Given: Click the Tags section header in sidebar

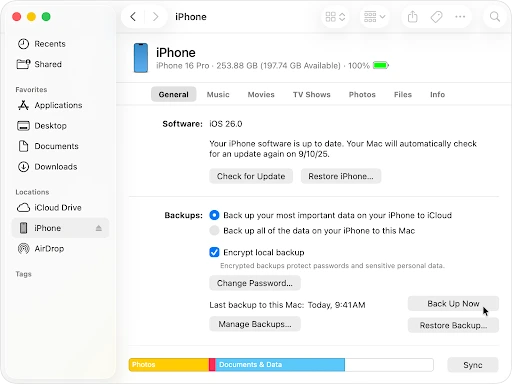Looking at the screenshot, I should (23, 274).
